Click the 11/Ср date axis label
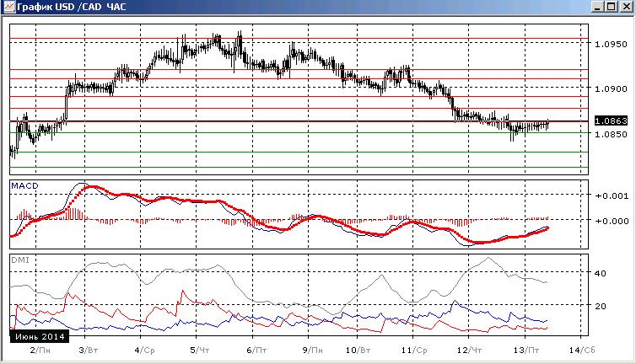Viewport: 636px width, 364px height. click(x=414, y=351)
